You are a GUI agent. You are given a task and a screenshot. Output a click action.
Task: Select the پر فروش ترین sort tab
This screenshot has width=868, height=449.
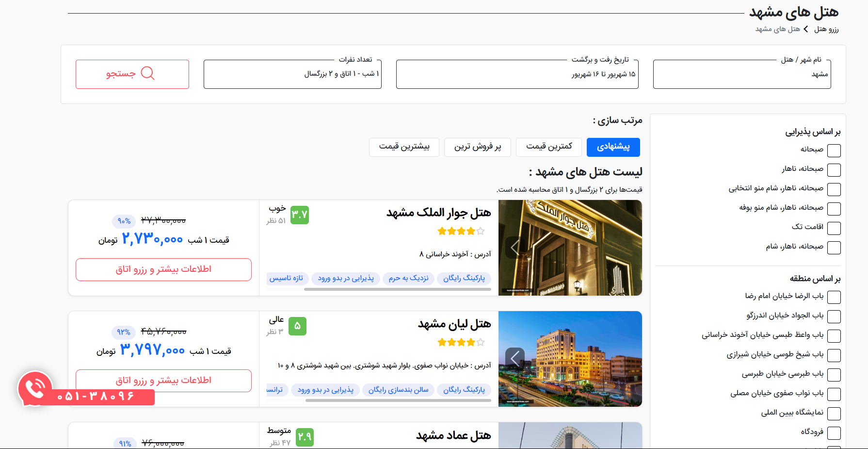(477, 147)
